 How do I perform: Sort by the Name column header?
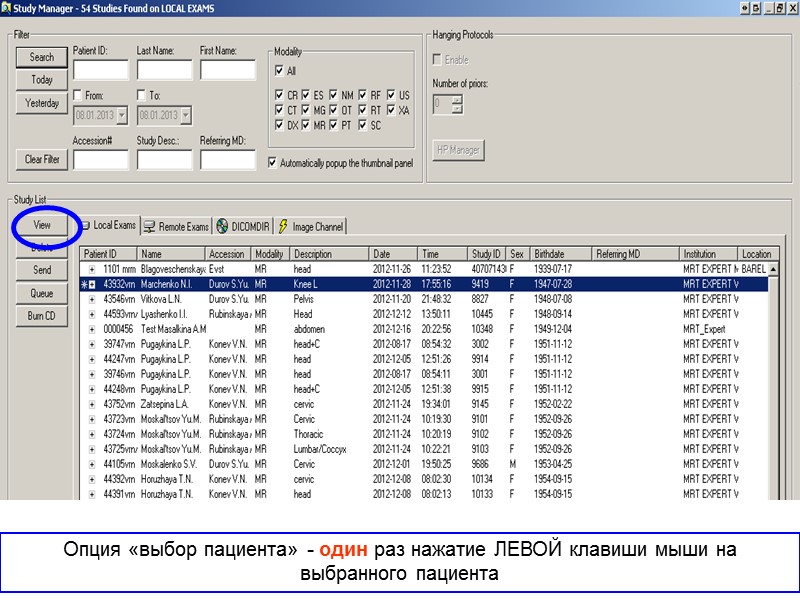tap(171, 254)
